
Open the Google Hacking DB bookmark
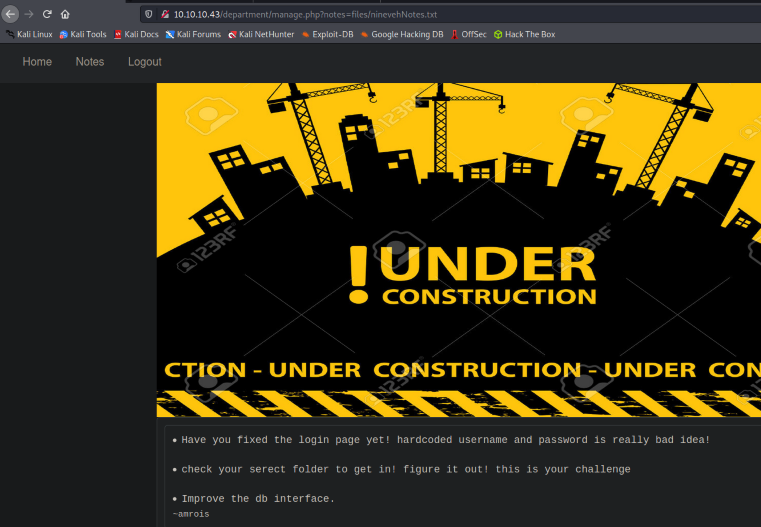pos(402,34)
